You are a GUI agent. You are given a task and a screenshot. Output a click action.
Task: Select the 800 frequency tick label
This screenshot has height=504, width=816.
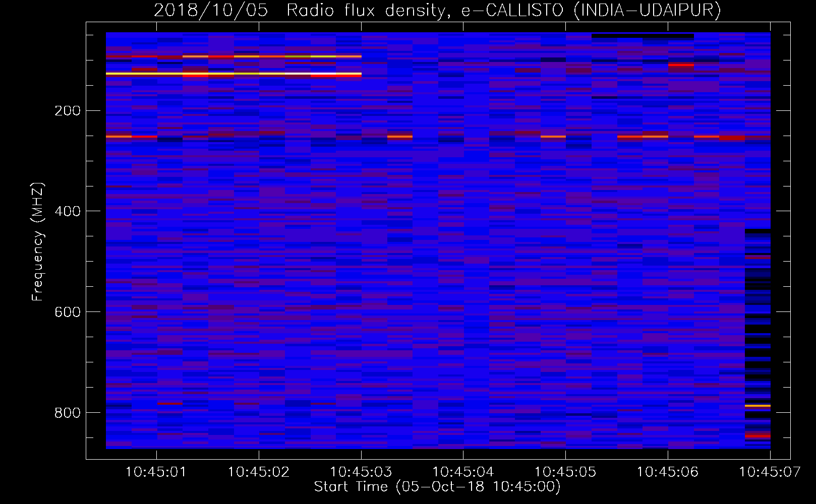pyautogui.click(x=68, y=413)
